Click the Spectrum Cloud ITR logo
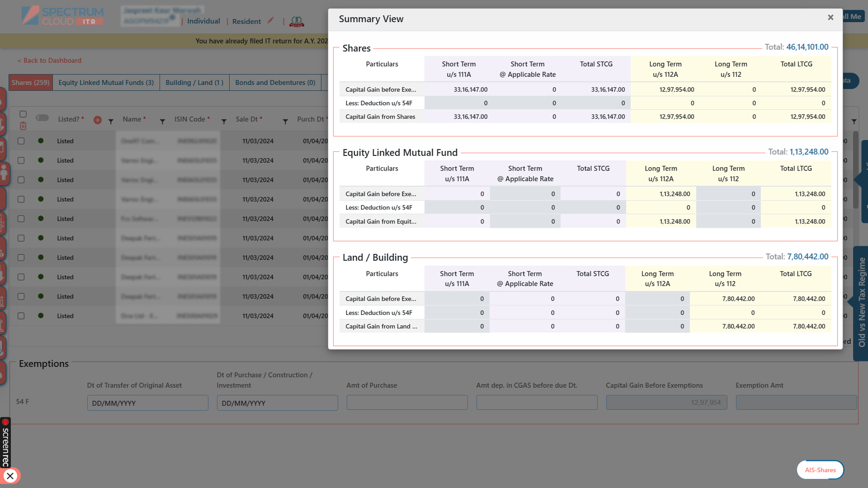 61,15
